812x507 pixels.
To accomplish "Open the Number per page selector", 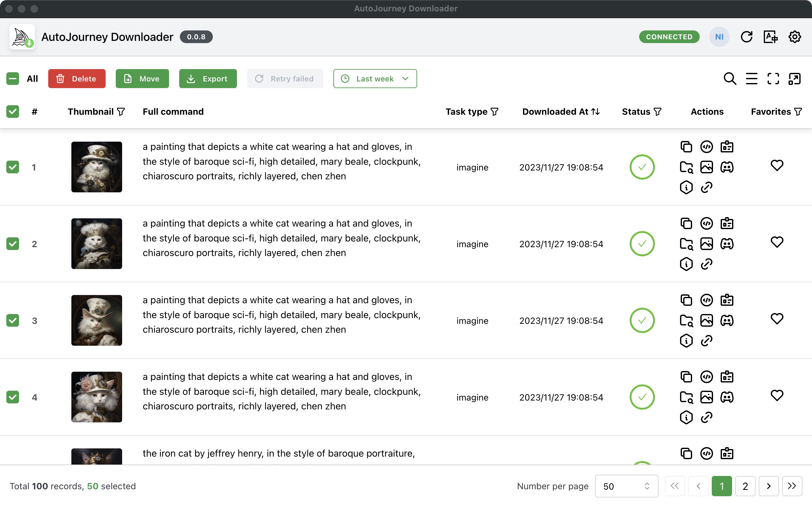I will point(626,486).
